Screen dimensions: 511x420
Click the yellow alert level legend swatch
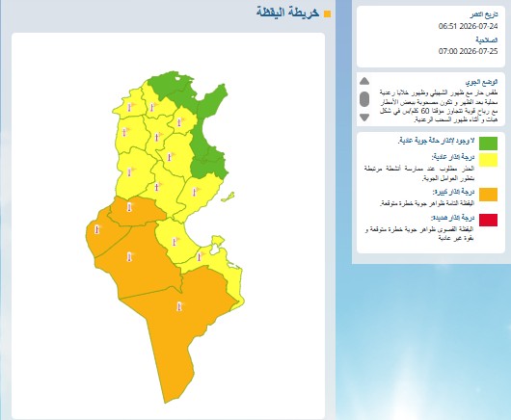[x=488, y=160]
